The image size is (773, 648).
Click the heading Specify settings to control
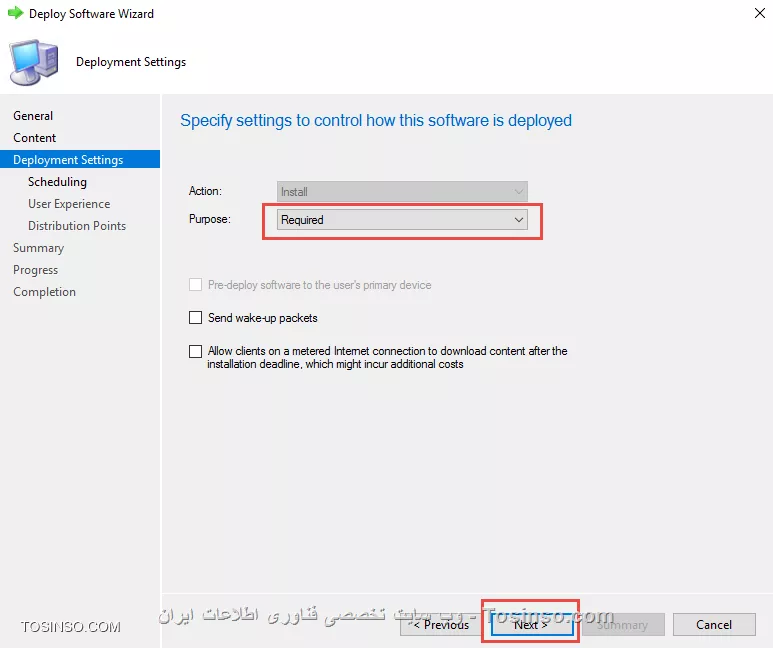pos(376,120)
